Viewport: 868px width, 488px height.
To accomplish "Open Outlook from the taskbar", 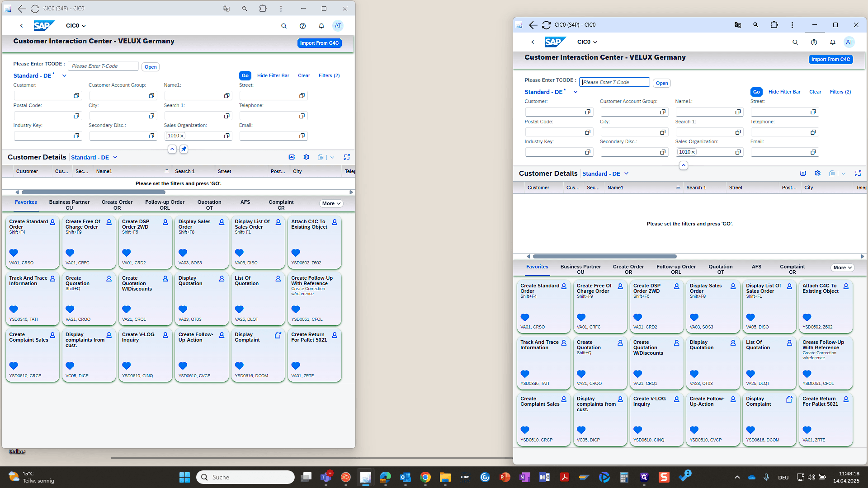I will (405, 477).
